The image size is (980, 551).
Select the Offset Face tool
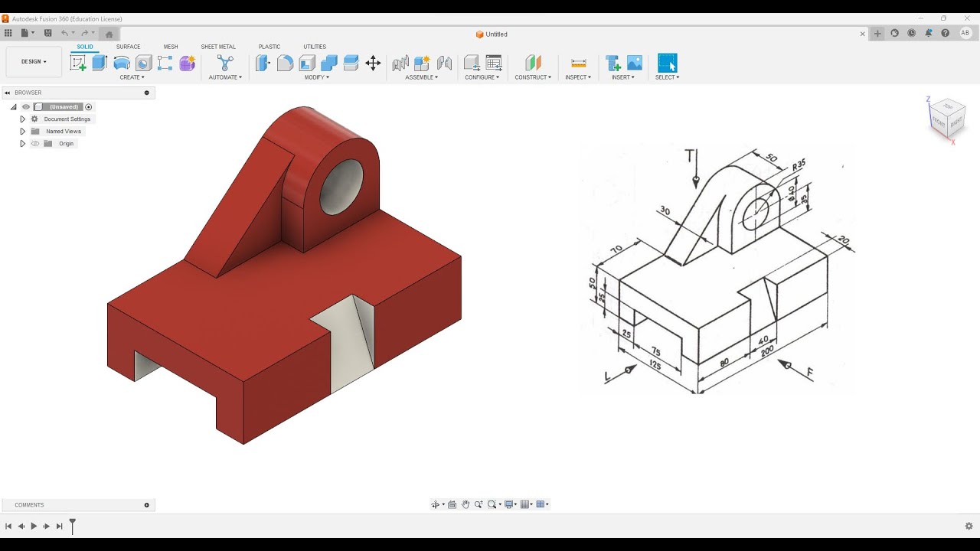(x=351, y=64)
